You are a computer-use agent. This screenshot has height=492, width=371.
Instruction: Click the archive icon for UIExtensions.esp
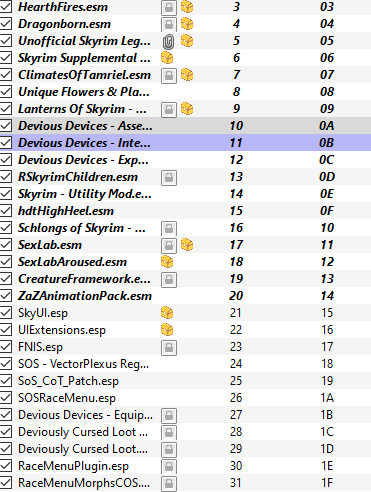[167, 330]
